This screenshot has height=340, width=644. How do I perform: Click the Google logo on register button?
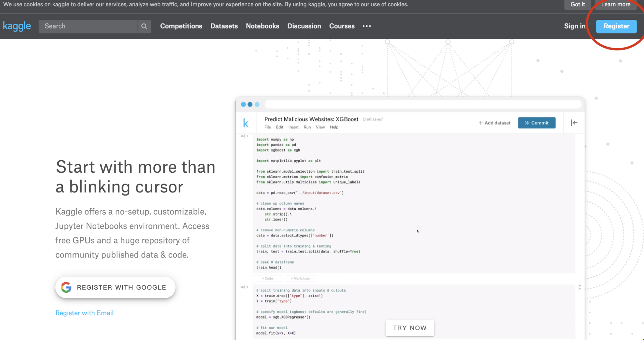pyautogui.click(x=66, y=287)
